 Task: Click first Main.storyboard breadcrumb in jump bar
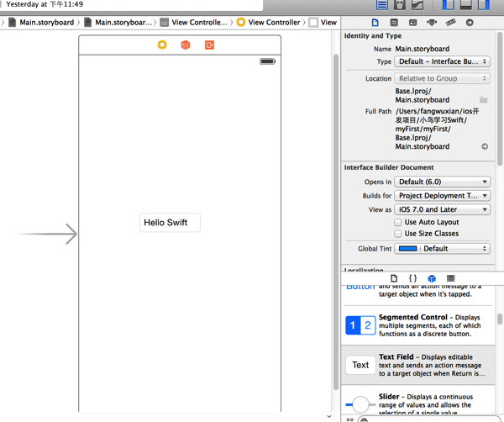pyautogui.click(x=41, y=22)
